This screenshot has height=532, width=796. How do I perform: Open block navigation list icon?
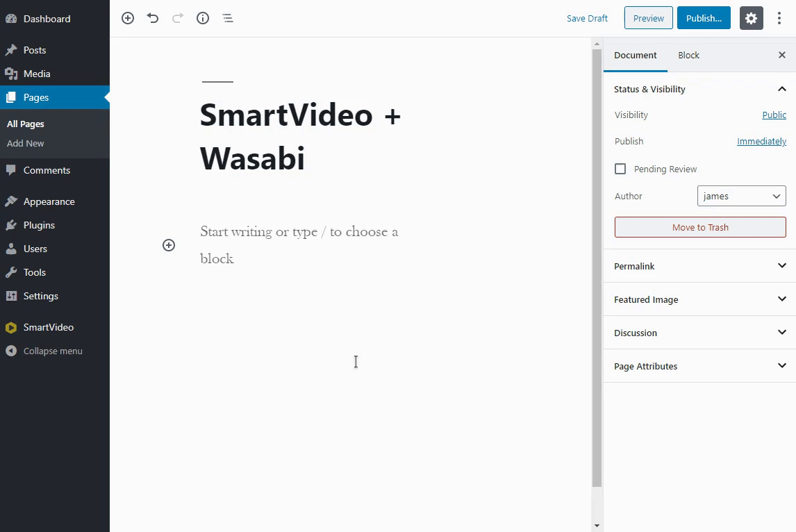[227, 18]
